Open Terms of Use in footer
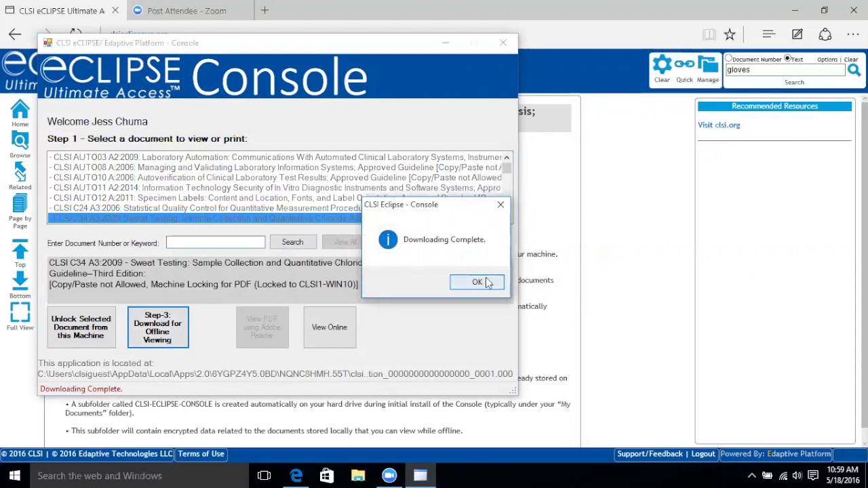868x488 pixels. [201, 454]
